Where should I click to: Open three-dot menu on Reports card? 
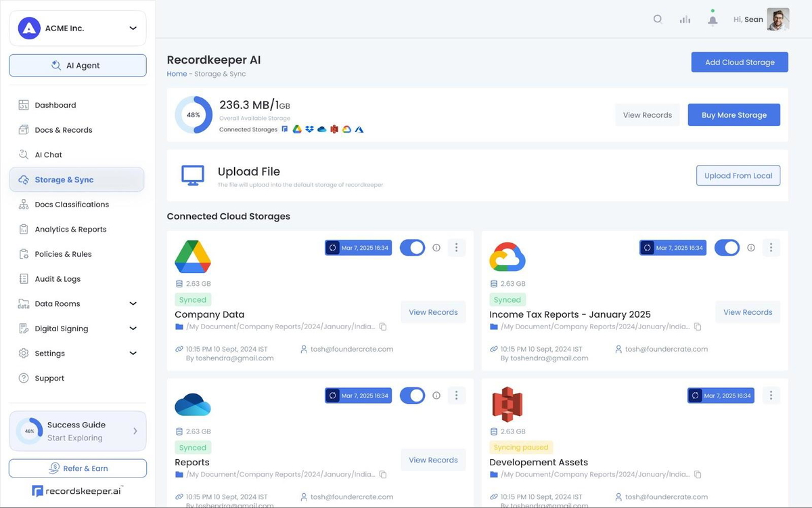(456, 396)
